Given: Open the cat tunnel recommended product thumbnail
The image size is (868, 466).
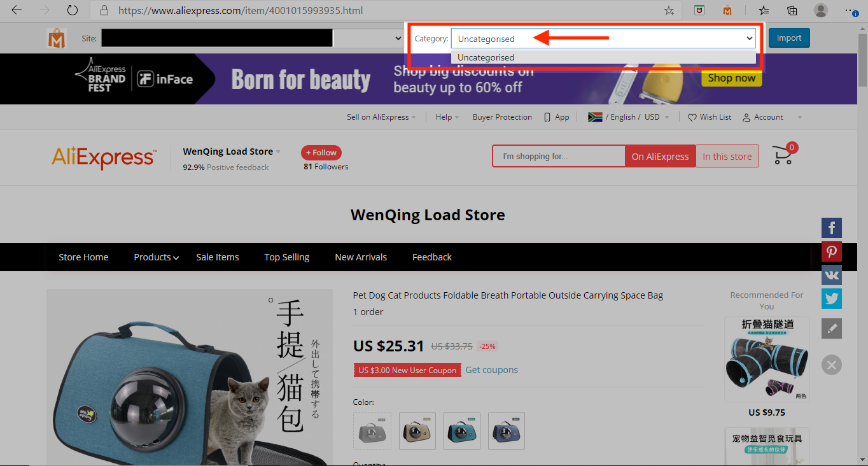Looking at the screenshot, I should coord(767,359).
